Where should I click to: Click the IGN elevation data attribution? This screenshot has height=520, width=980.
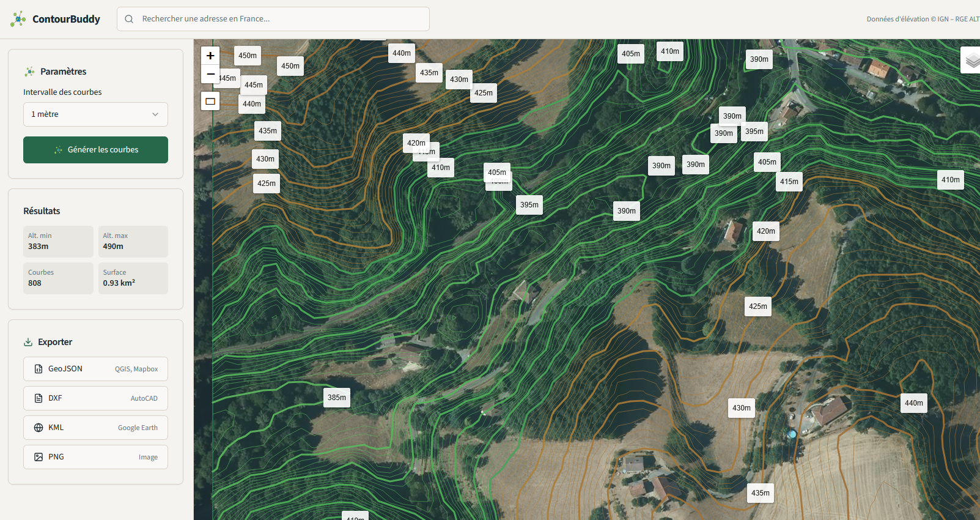[922, 19]
